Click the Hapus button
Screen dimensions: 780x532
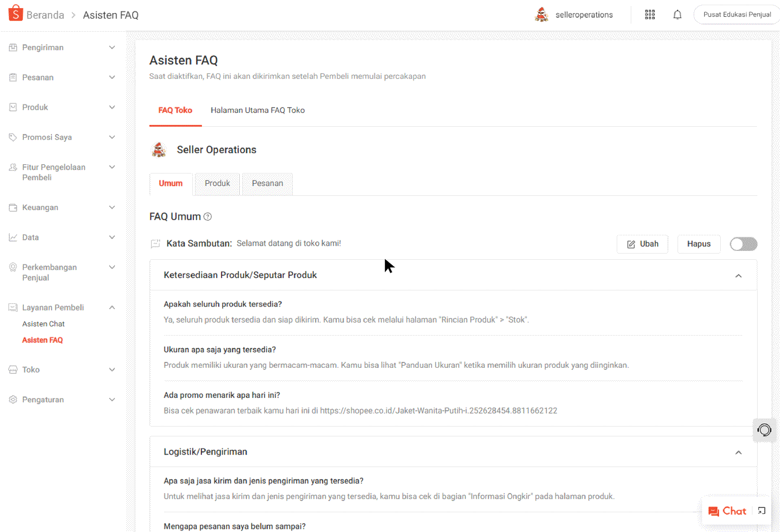[698, 244]
